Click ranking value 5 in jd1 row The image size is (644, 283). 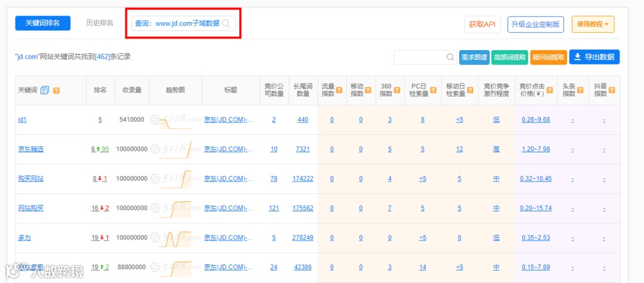coord(100,119)
